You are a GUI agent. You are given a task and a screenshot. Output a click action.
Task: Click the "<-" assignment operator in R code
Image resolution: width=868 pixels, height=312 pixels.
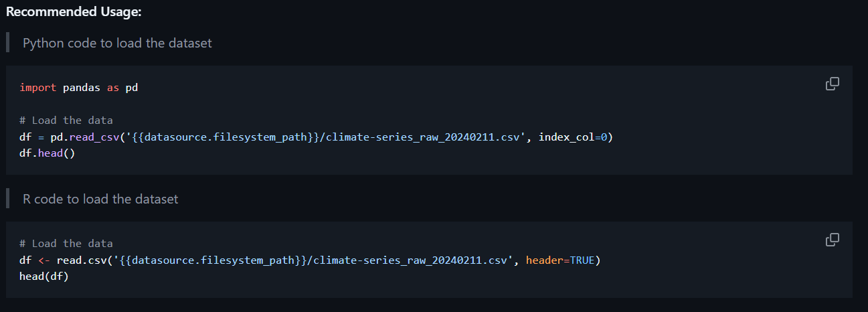click(44, 260)
